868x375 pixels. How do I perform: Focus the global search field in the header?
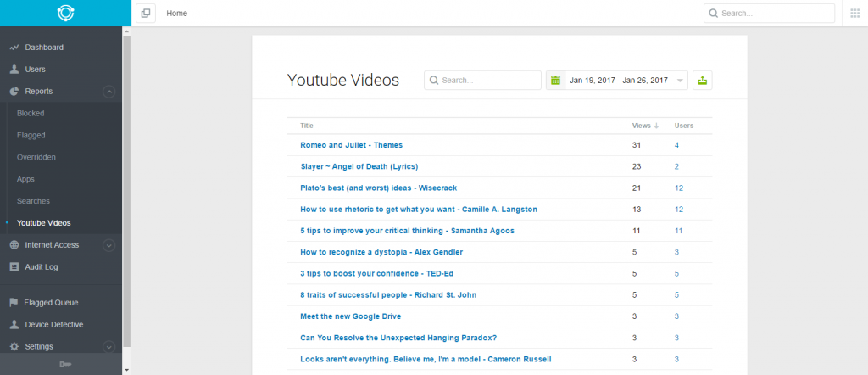click(769, 14)
